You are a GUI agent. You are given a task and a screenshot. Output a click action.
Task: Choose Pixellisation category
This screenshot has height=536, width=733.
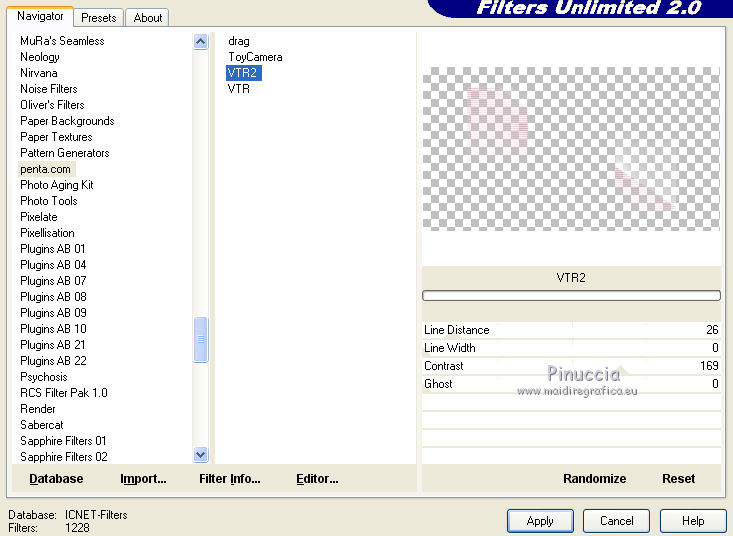47,233
